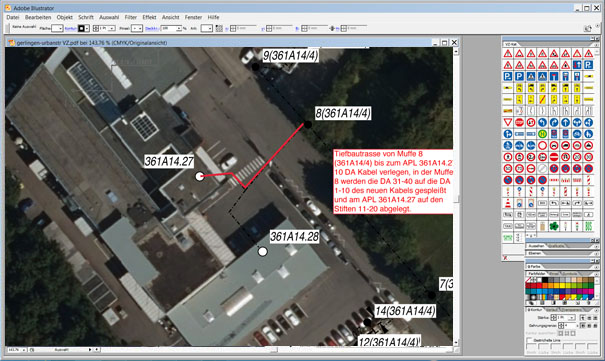Click white node at 361A14.27

click(x=199, y=176)
